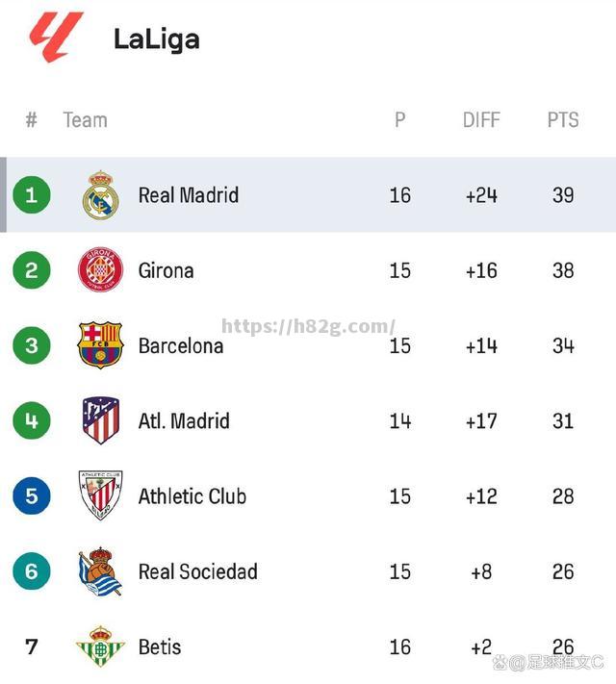
Task: Click the LaLiga logo icon
Action: tap(56, 38)
